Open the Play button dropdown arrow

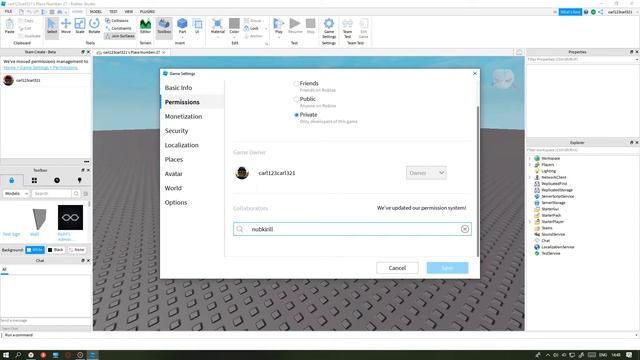pyautogui.click(x=279, y=38)
